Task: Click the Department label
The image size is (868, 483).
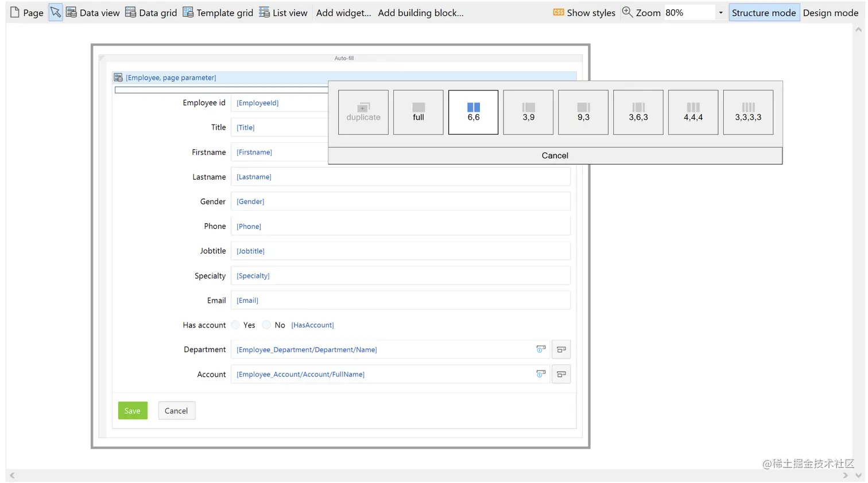Action: (205, 349)
